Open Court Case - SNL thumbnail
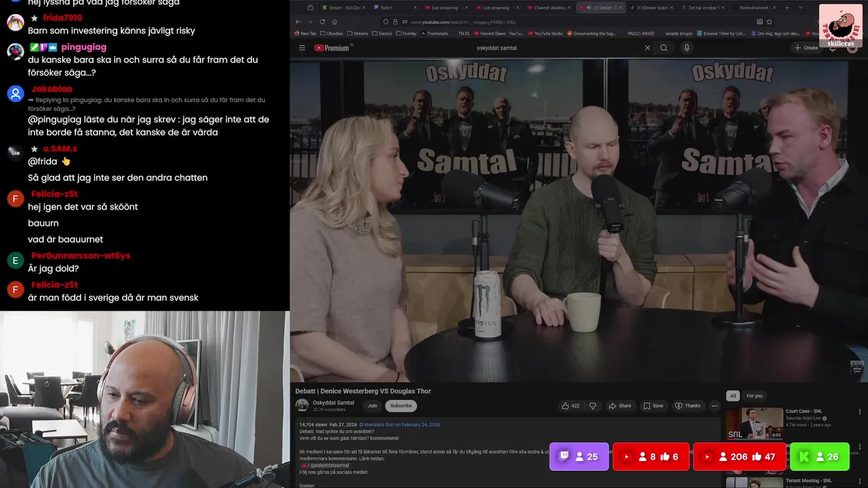The image size is (868, 488). [754, 423]
